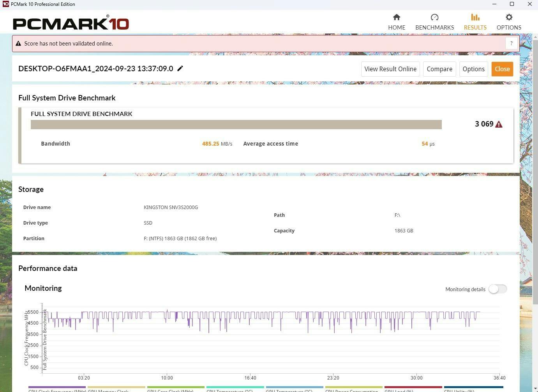Open the OPTIONS gear menu
Screen dimensions: 538x392
[509, 22]
